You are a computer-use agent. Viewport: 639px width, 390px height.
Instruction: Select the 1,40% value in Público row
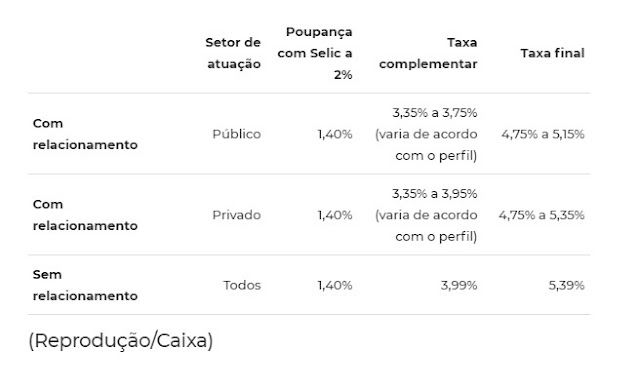coord(335,134)
